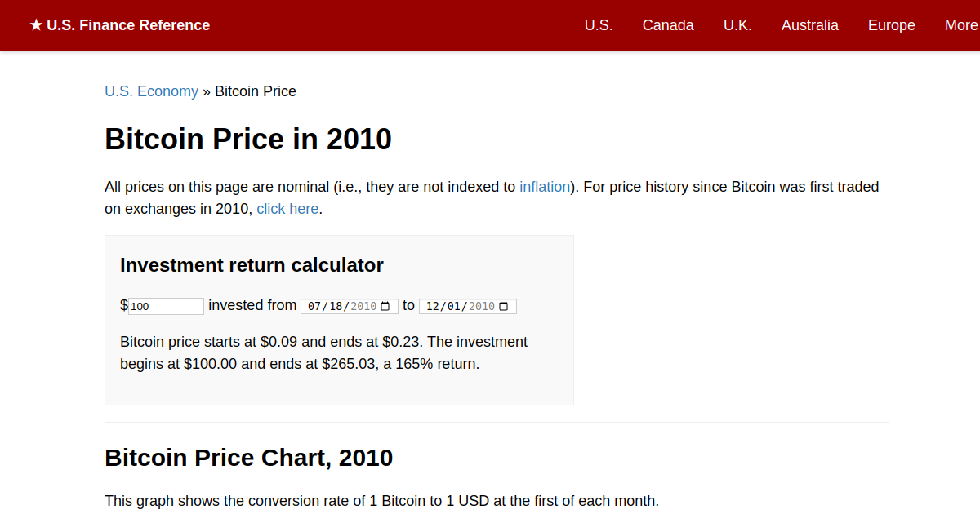Screen dimensions: 980x514
Task: Select Europe from the navigation bar
Action: [x=891, y=25]
